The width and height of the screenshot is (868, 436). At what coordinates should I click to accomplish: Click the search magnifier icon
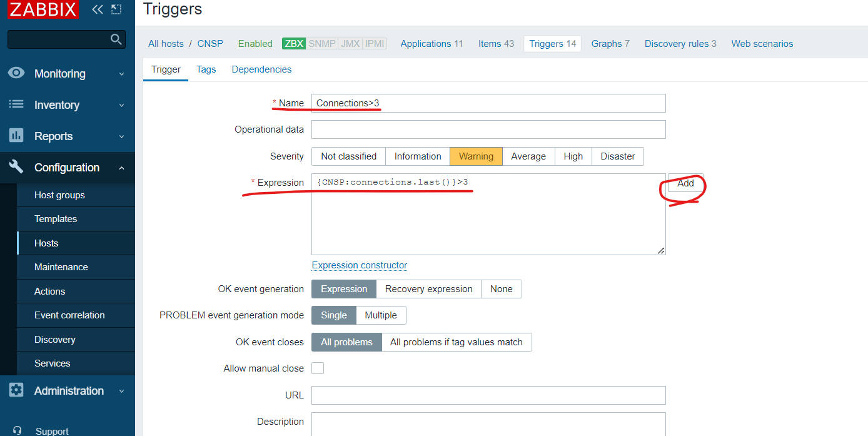coord(116,39)
